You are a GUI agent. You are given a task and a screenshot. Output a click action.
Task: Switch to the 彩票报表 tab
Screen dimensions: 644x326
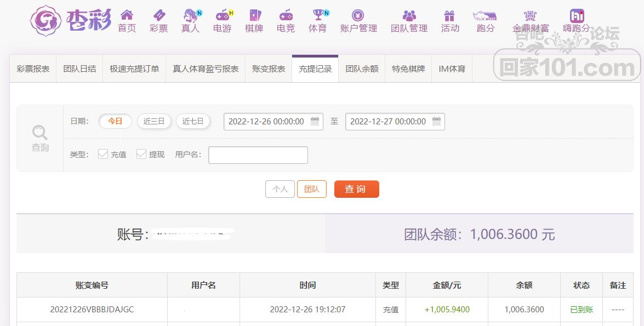pyautogui.click(x=33, y=69)
